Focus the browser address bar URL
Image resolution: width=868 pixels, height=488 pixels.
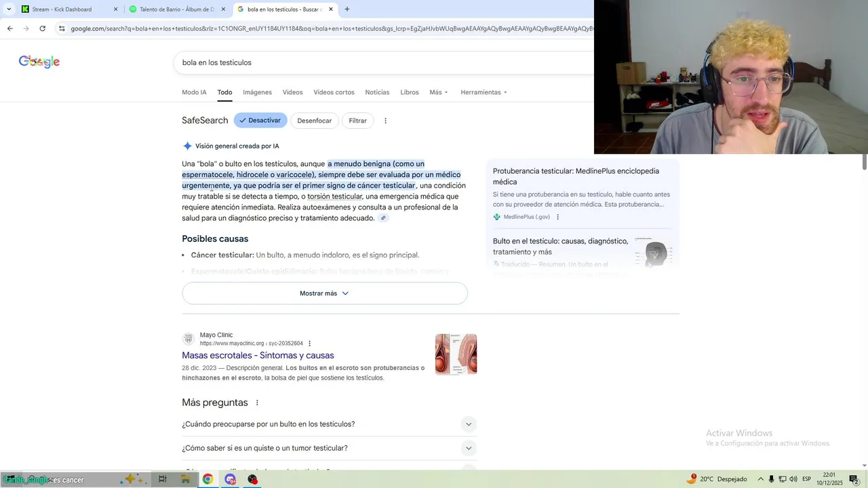point(331,28)
